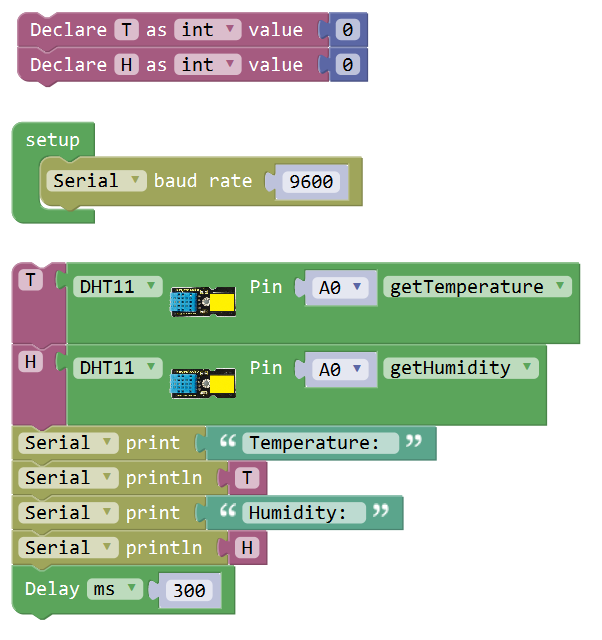Edit the 300 delay value field

pos(188,590)
